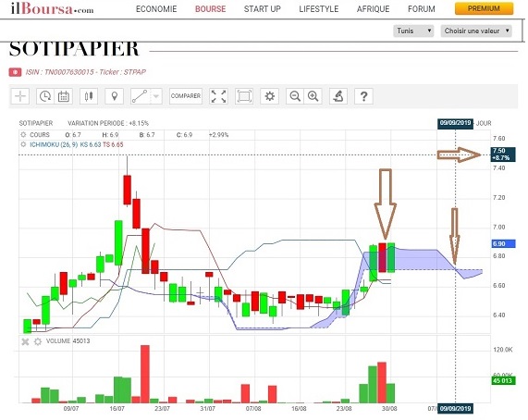This screenshot has width=528, height=420.
Task: Click the fit-to-frame screenshot icon
Action: [244, 96]
